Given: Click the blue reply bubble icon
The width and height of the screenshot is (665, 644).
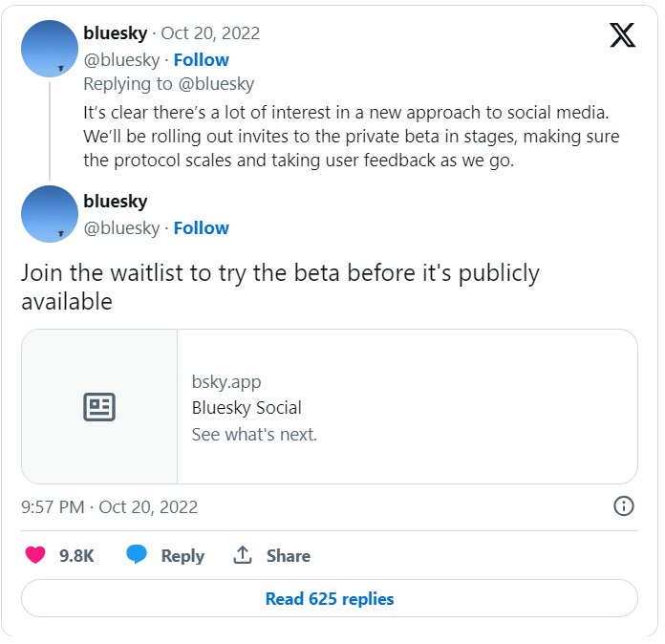Looking at the screenshot, I should [x=138, y=555].
